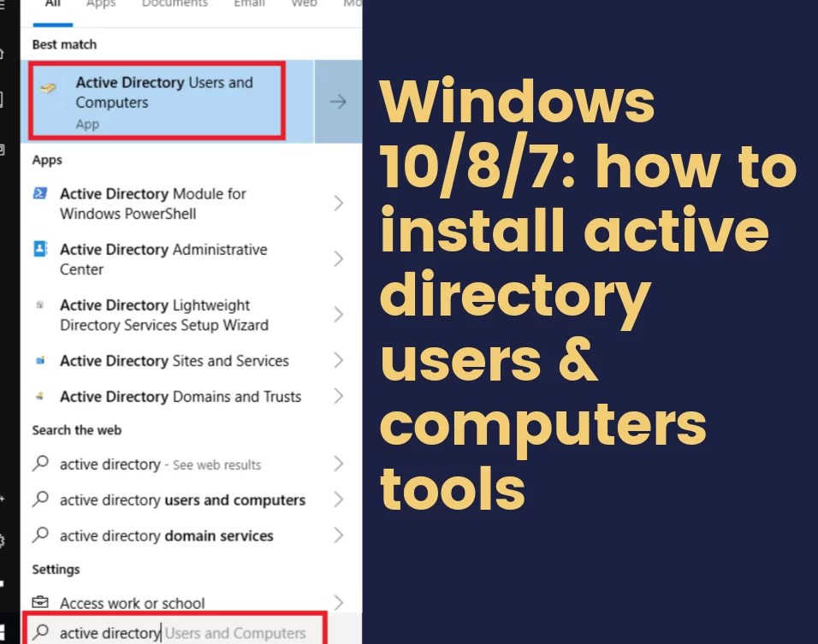
Task: Expand 'active directory - See web results' chevron
Action: pos(338,464)
